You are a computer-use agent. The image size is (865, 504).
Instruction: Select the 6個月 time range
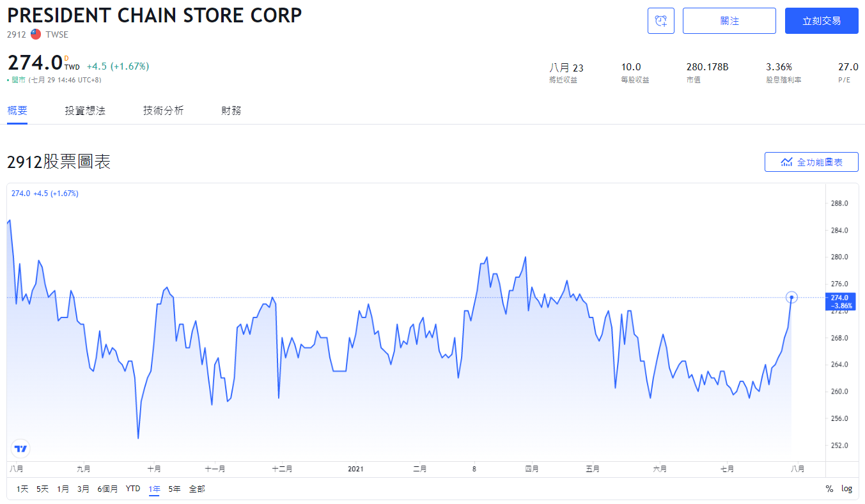[x=107, y=489]
